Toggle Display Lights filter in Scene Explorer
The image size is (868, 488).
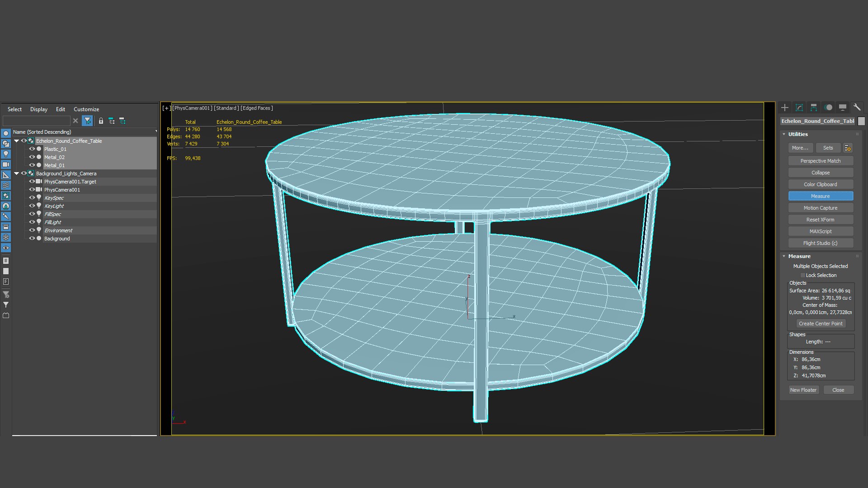pos(6,154)
